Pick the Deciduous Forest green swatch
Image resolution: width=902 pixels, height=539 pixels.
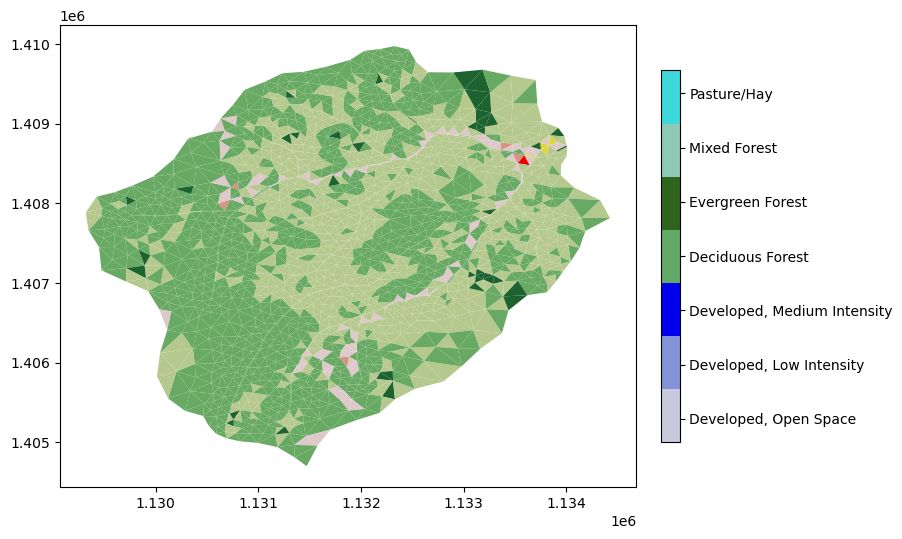(x=670, y=256)
